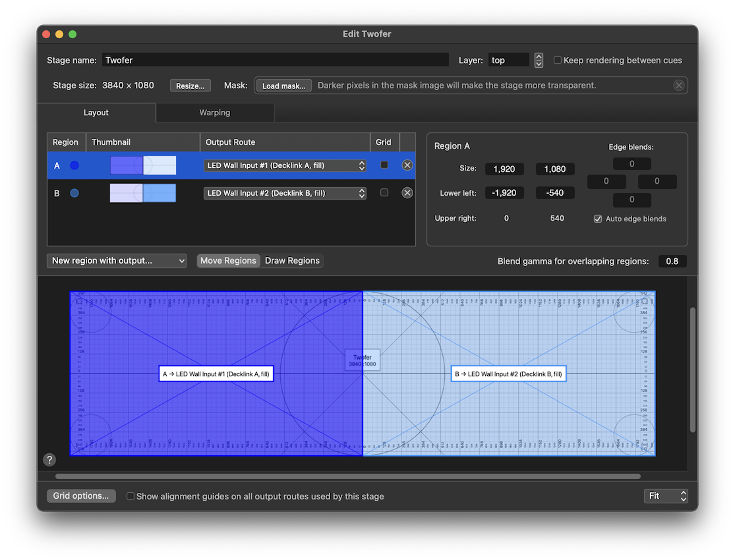
Task: Open the Fit zoom dropdown
Action: click(x=666, y=495)
